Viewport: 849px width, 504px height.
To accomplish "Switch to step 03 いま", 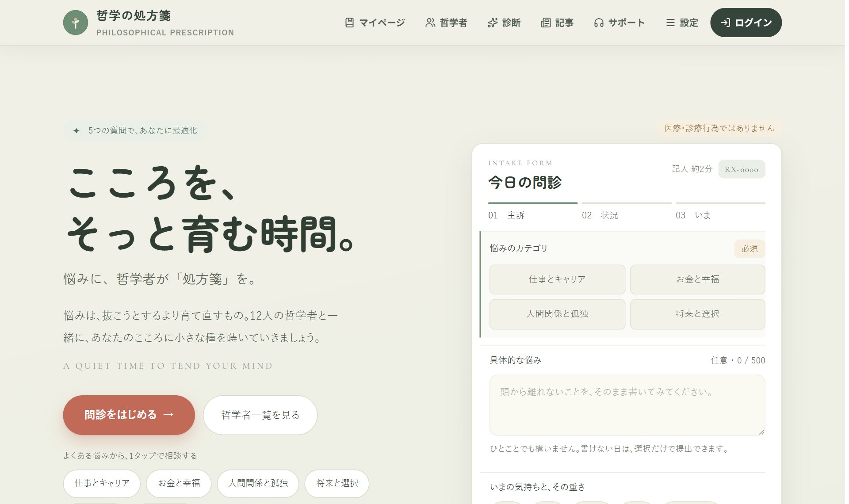I will (720, 212).
